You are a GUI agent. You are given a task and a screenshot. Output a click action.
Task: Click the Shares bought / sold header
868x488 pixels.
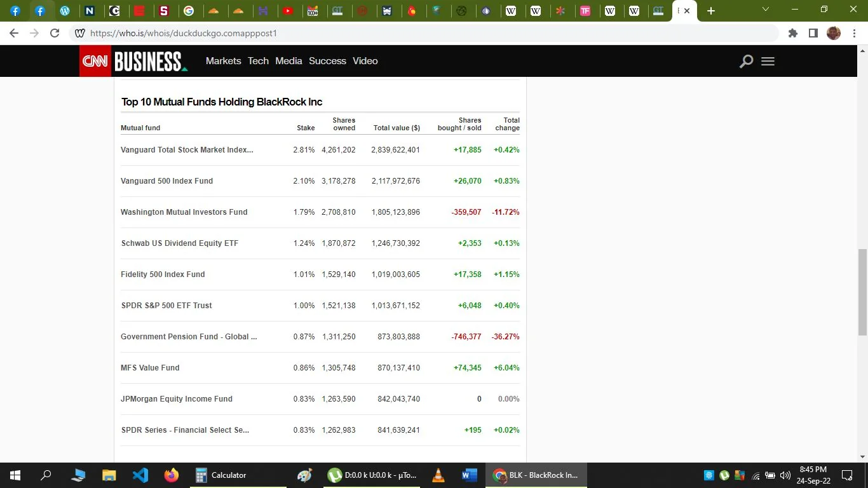459,124
